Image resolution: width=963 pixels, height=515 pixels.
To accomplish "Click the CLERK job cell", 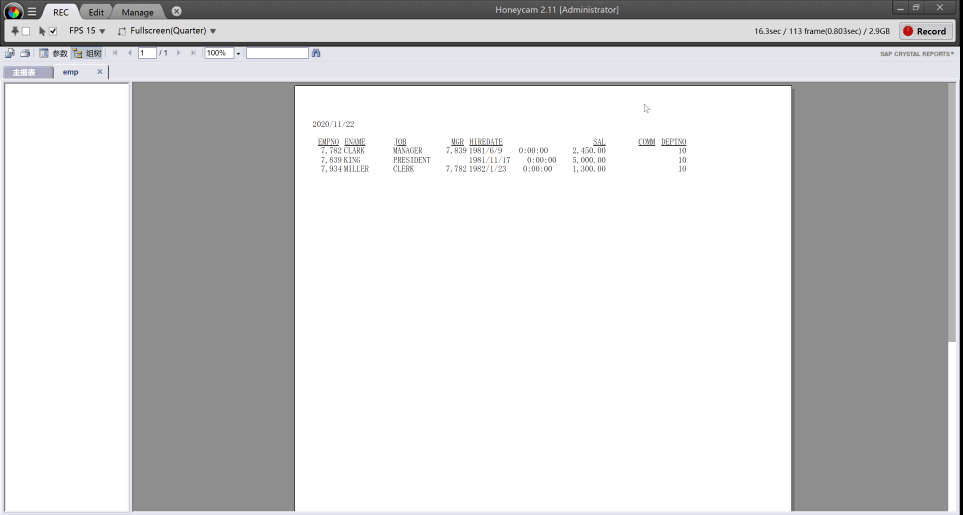I will pyautogui.click(x=404, y=169).
